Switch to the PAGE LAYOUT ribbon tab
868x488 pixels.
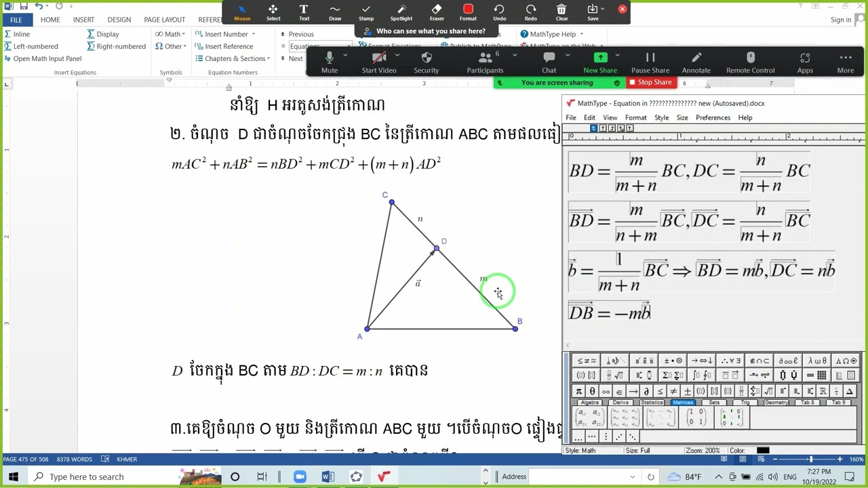pos(164,20)
